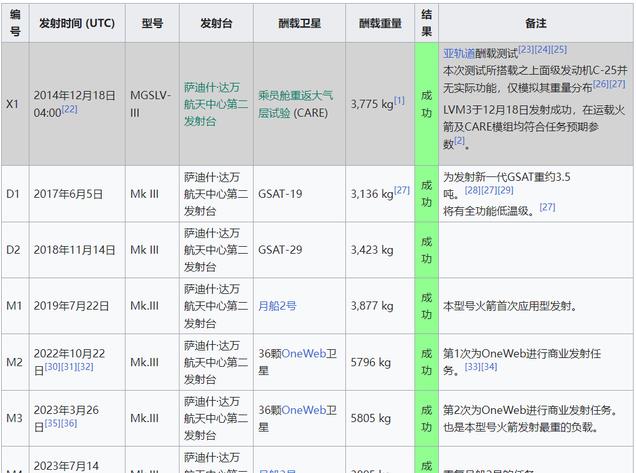Open citation [33] in M2 notes
Image resolution: width=636 pixels, height=473 pixels.
473,367
